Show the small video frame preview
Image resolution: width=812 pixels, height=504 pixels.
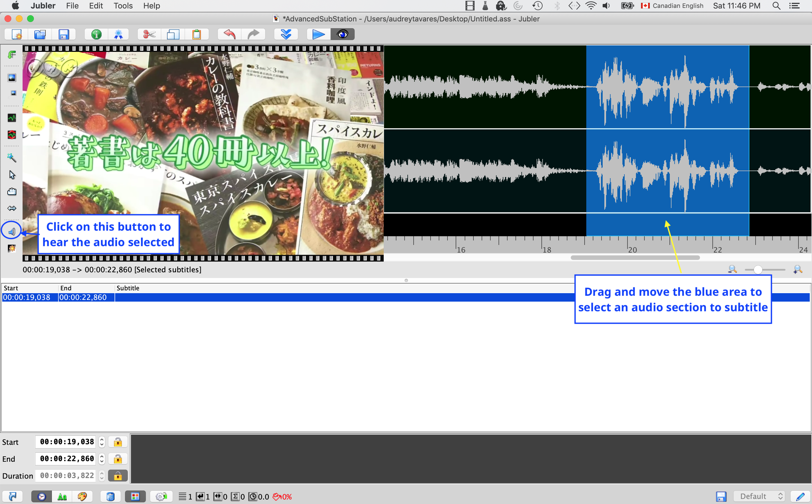[x=13, y=93]
